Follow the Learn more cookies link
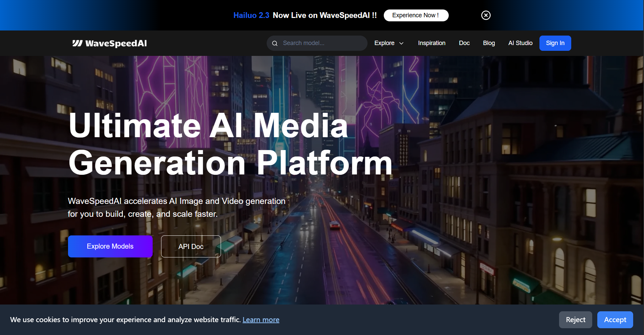The width and height of the screenshot is (644, 335). click(x=261, y=319)
